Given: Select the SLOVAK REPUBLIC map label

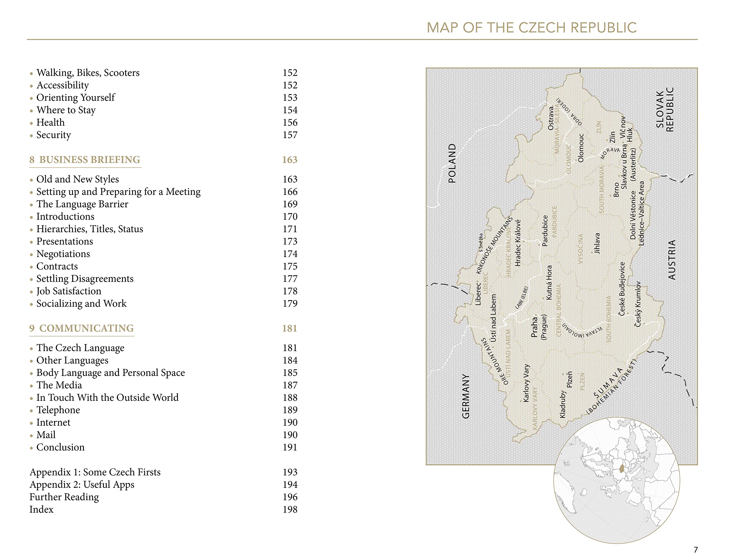Looking at the screenshot, I should point(665,110).
